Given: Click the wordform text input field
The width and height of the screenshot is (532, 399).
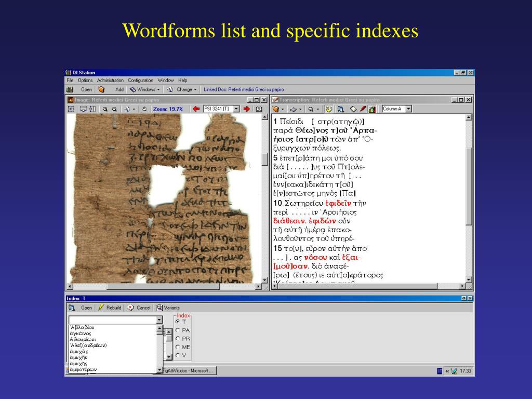Looking at the screenshot, I should point(113,320).
